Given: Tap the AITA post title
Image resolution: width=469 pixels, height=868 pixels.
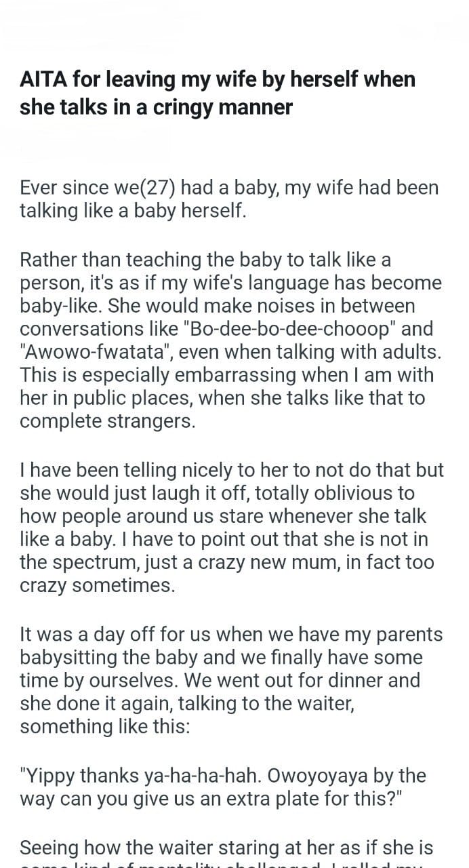Looking at the screenshot, I should click(218, 93).
